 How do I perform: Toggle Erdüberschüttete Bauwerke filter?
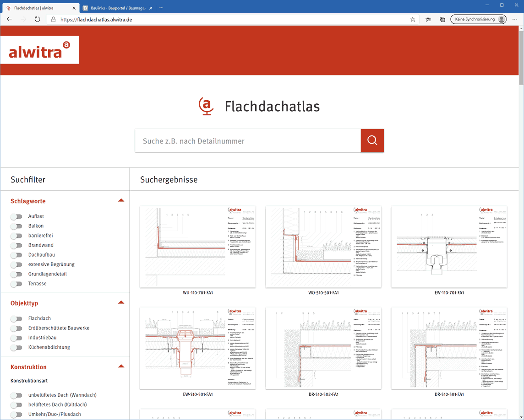[x=16, y=328]
